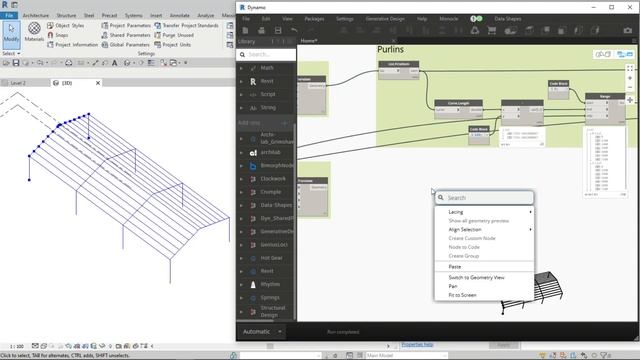Click the Text 'A' icon in quick access toolbar
The image size is (640, 360).
[x=114, y=62]
